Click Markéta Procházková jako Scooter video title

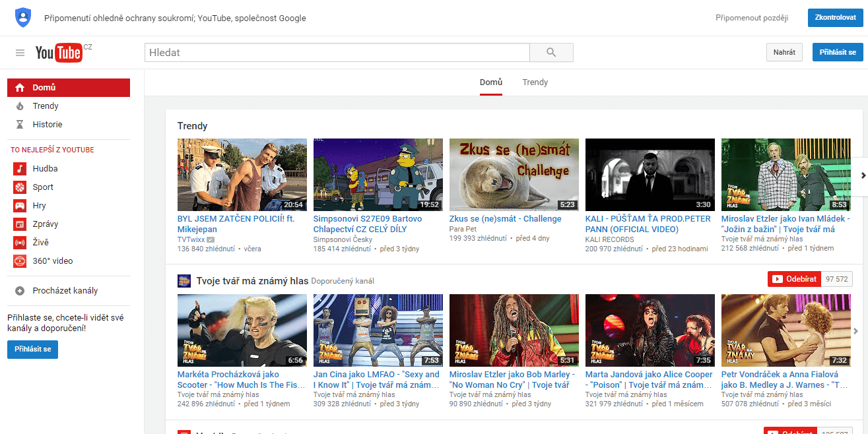click(241, 380)
